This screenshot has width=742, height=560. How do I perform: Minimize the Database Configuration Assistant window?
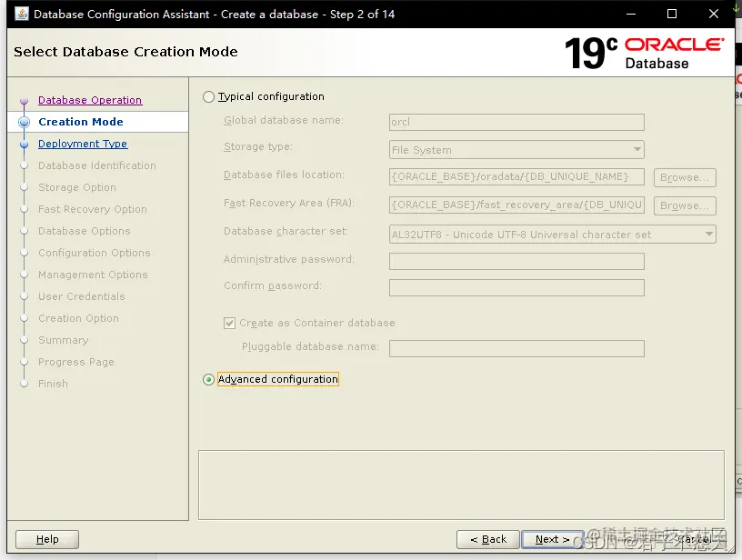631,14
